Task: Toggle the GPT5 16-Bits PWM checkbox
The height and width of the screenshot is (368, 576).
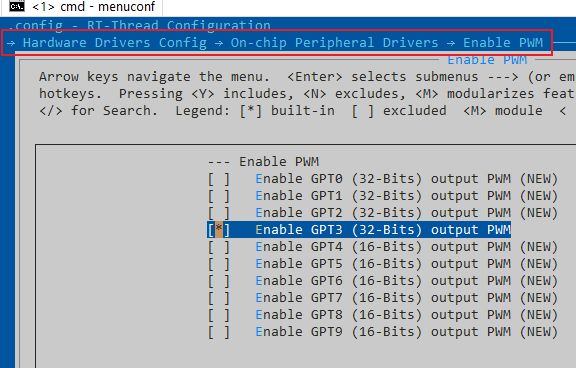Action: [x=219, y=264]
